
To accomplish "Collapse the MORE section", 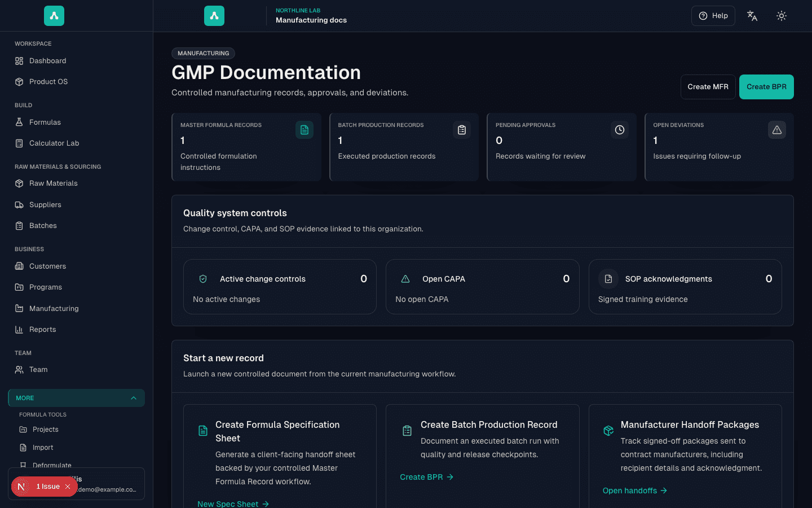I will (76, 398).
